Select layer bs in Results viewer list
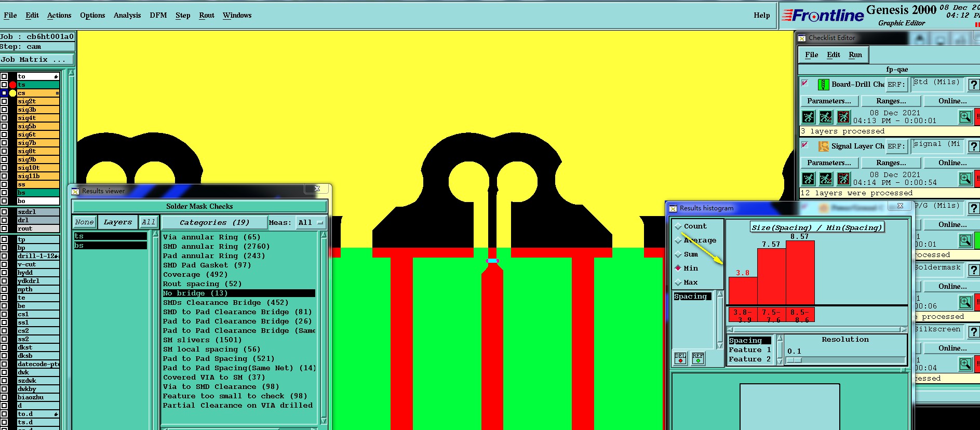This screenshot has height=430, width=980. point(110,246)
